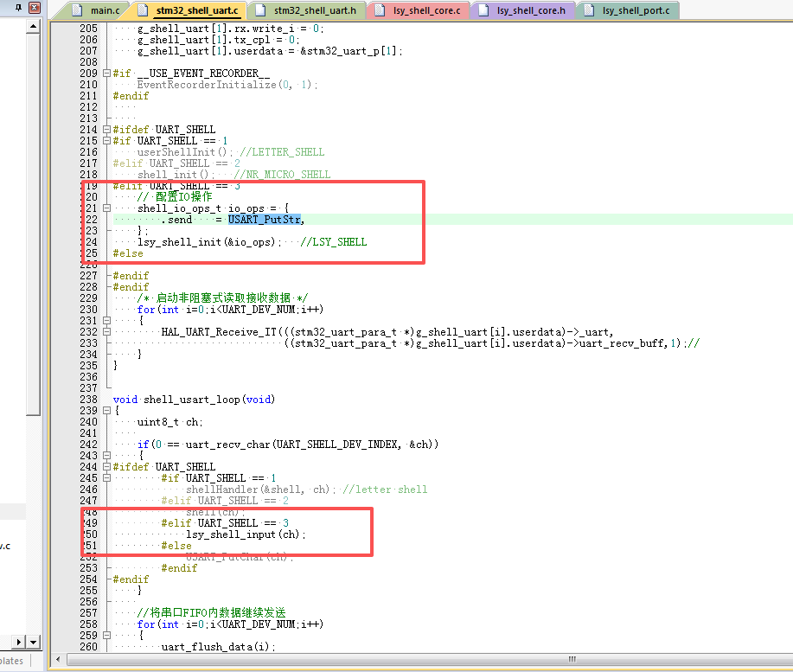793x672 pixels.
Task: Click lsy_shell_init(&io_ops) call
Action: click(x=209, y=242)
